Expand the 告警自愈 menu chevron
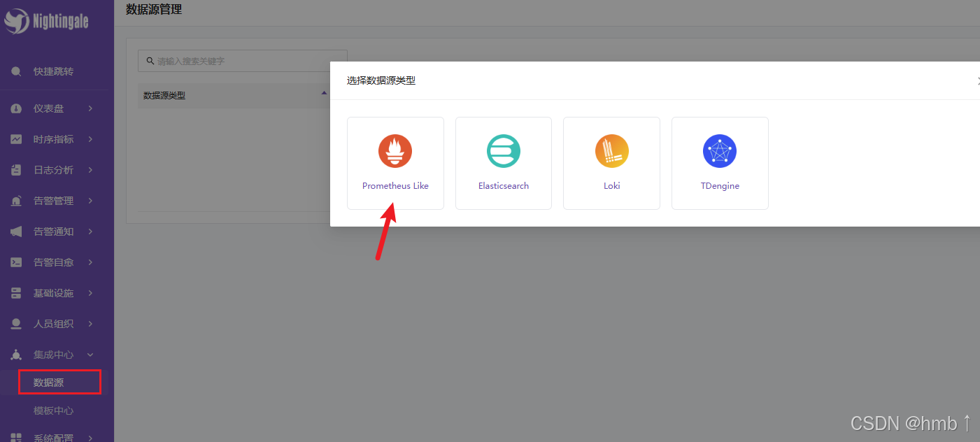This screenshot has height=442, width=980. [91, 262]
